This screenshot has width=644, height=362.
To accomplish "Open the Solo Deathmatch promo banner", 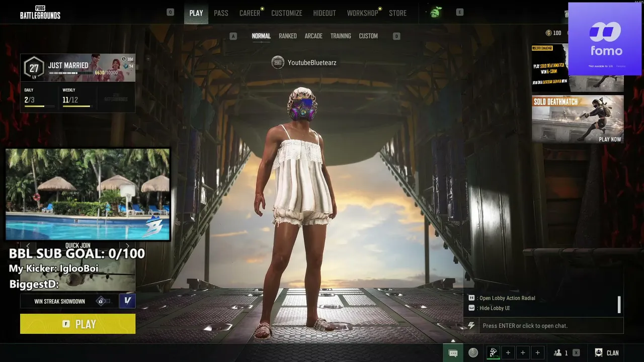I will tap(578, 119).
